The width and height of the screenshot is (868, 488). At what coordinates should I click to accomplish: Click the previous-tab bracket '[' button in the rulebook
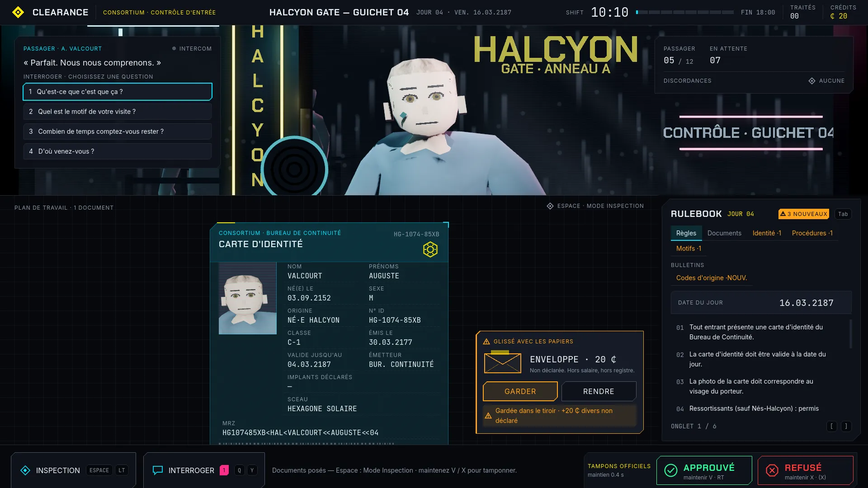[832, 426]
